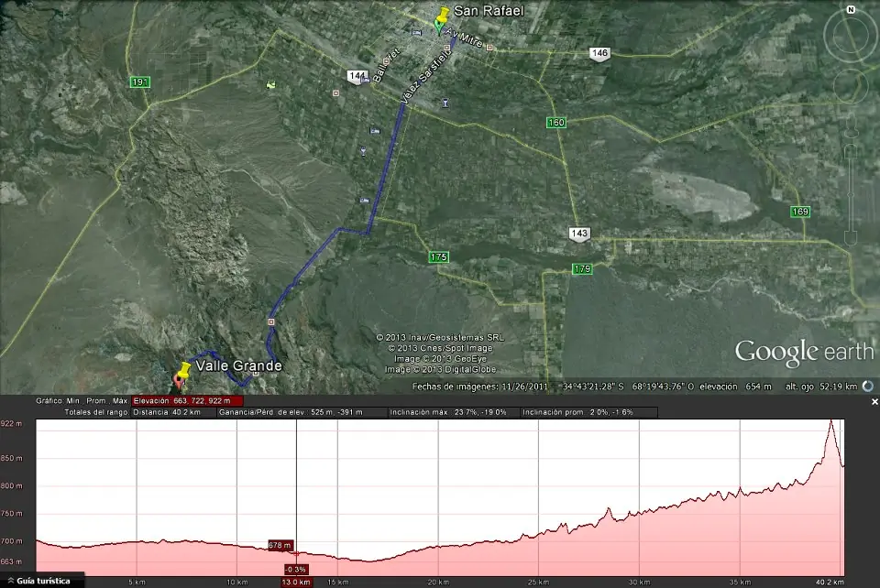
Task: Click the Distancia: 40.2 km field
Action: tap(173, 412)
